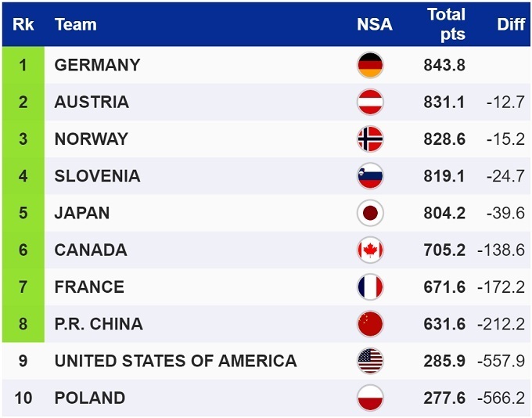Click Austria's flag icon
Image resolution: width=532 pixels, height=418 pixels.
tap(370, 102)
